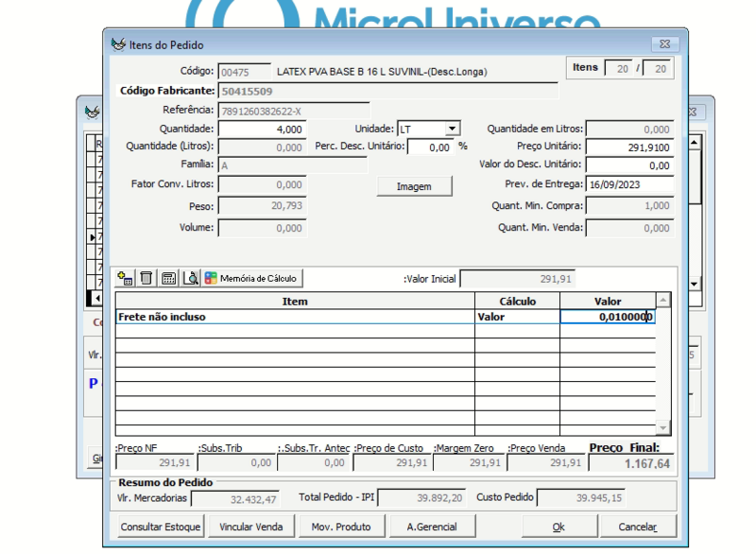Click the Quant. Min. Venda field
The height and width of the screenshot is (554, 756).
tap(629, 228)
